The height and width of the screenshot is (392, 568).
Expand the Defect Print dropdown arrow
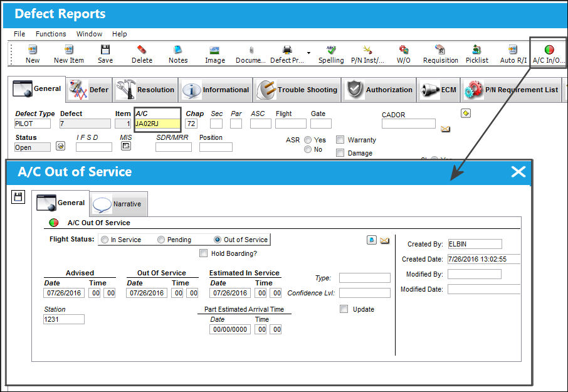[308, 53]
